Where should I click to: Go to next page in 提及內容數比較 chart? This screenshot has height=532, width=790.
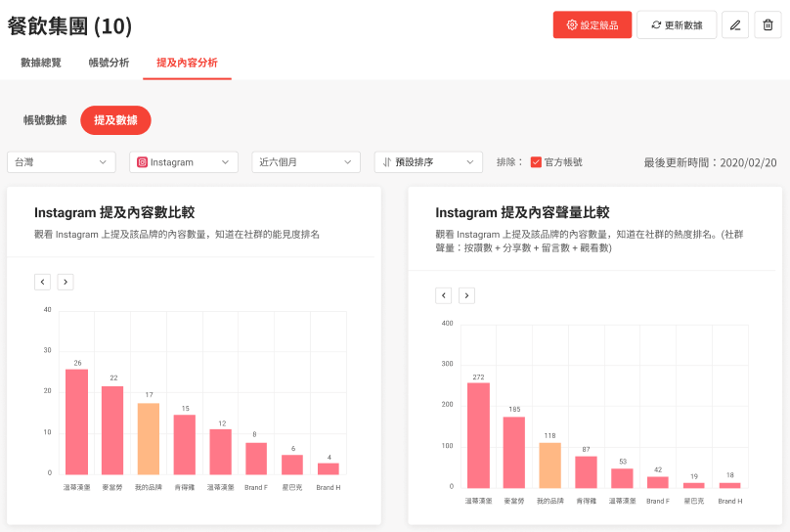pos(66,282)
